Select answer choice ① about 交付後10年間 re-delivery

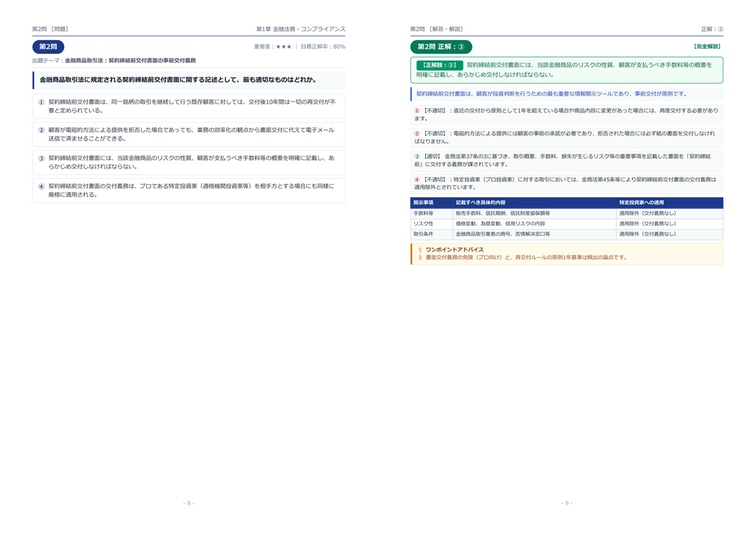pyautogui.click(x=188, y=106)
